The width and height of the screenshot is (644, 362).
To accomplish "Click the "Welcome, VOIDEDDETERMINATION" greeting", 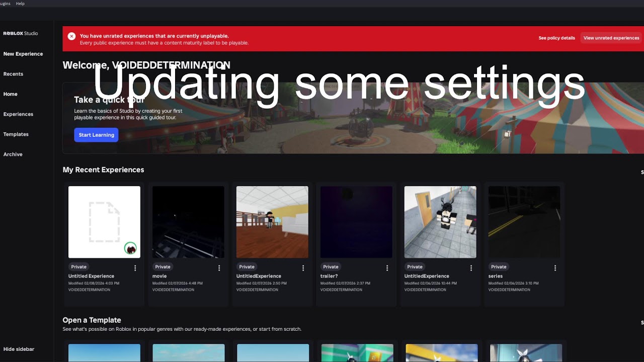I will (146, 65).
